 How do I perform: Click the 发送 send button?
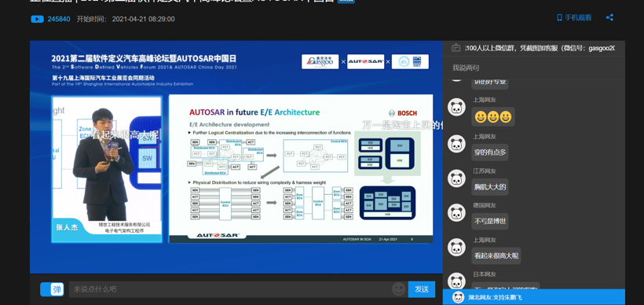tap(422, 289)
